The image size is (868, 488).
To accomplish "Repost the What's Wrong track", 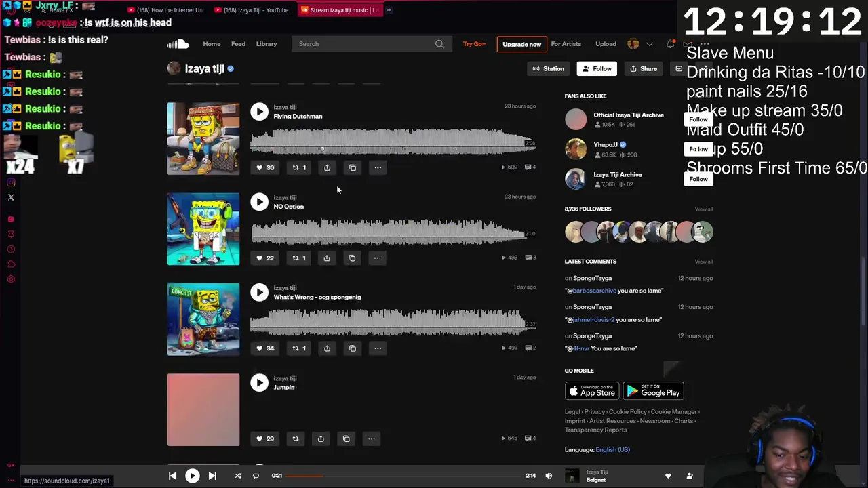I will pyautogui.click(x=299, y=348).
